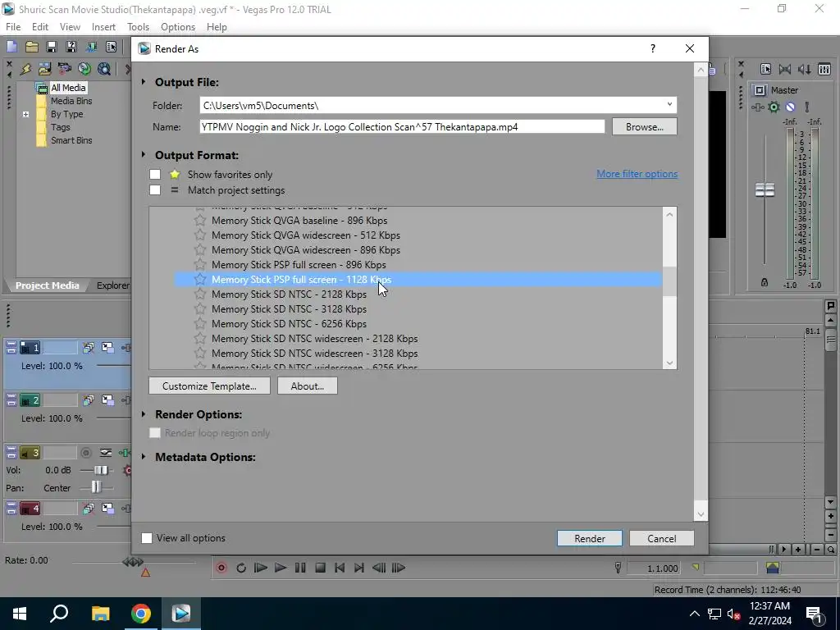840x630 pixels.
Task: Open Windows Search magnifier on taskbar
Action: click(59, 614)
